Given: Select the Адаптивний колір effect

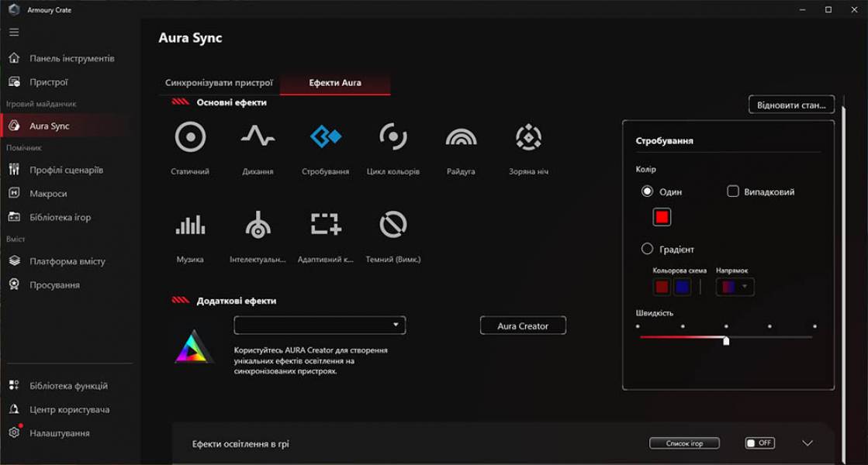Looking at the screenshot, I should (x=324, y=225).
